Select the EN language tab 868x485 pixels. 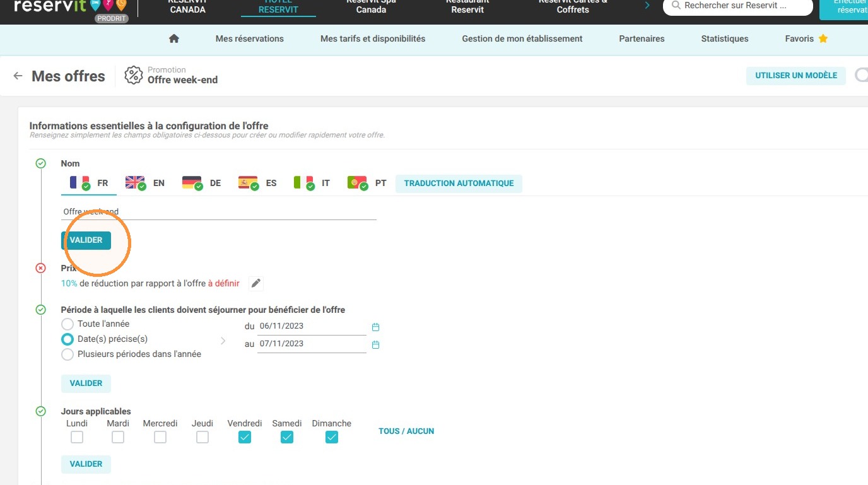145,183
